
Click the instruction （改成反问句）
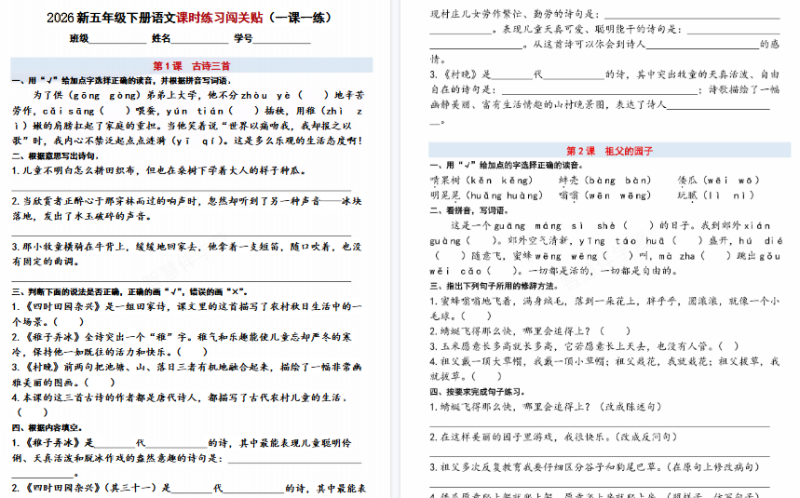646,437
